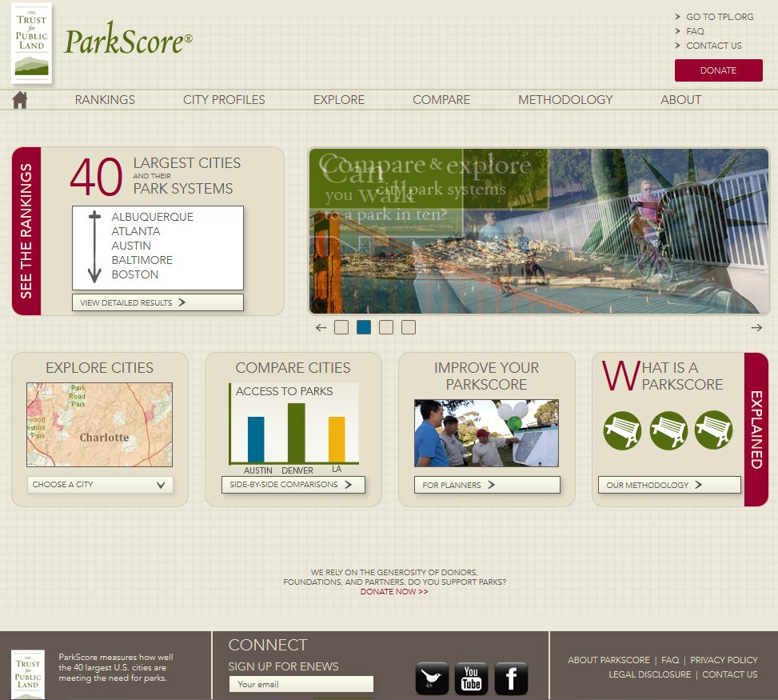Click the Compare Cities heading

293,368
